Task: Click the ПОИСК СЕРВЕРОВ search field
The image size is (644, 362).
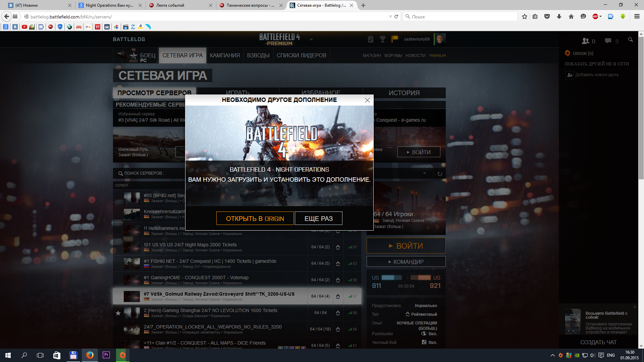Action: tap(151, 173)
